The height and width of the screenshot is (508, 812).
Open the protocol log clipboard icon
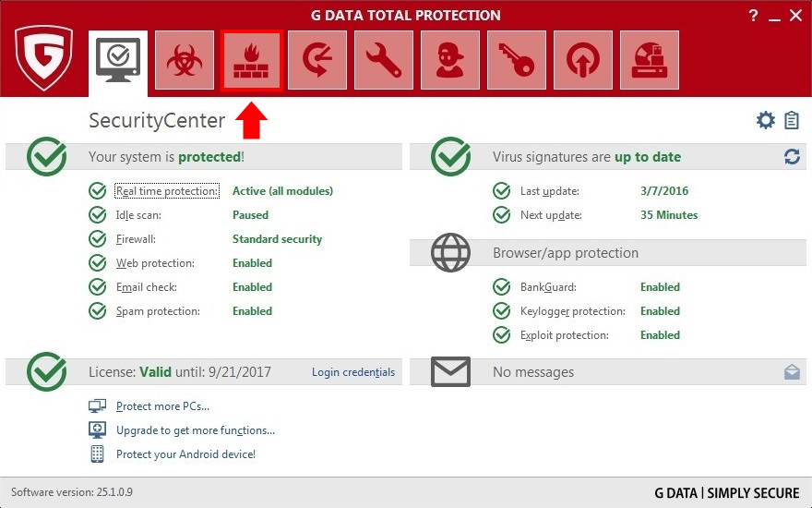(x=792, y=120)
